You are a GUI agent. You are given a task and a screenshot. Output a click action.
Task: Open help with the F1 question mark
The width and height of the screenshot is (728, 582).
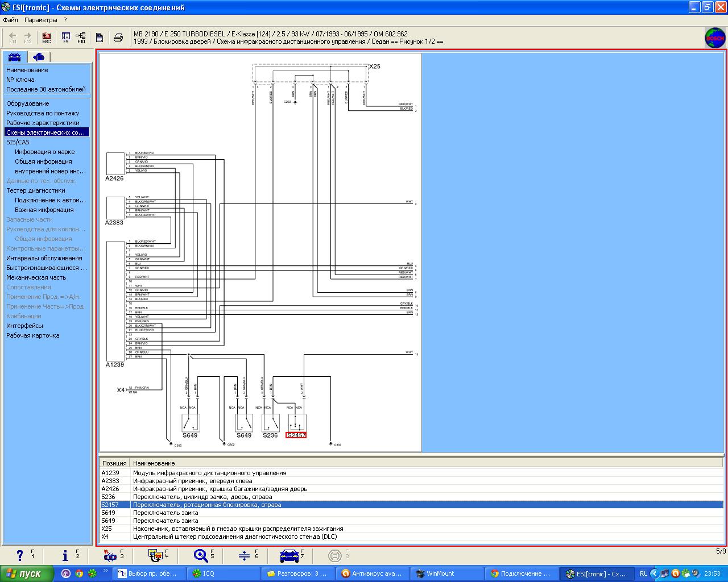tap(24, 555)
